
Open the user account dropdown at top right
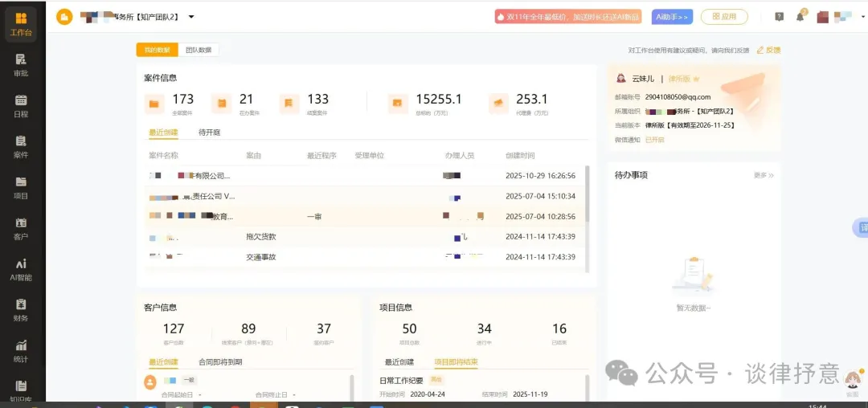[x=842, y=17]
